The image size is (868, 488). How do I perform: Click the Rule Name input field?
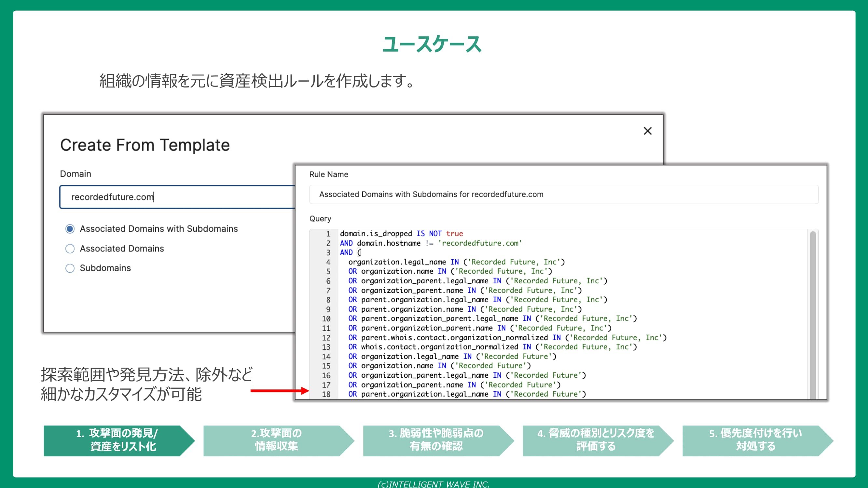[563, 194]
